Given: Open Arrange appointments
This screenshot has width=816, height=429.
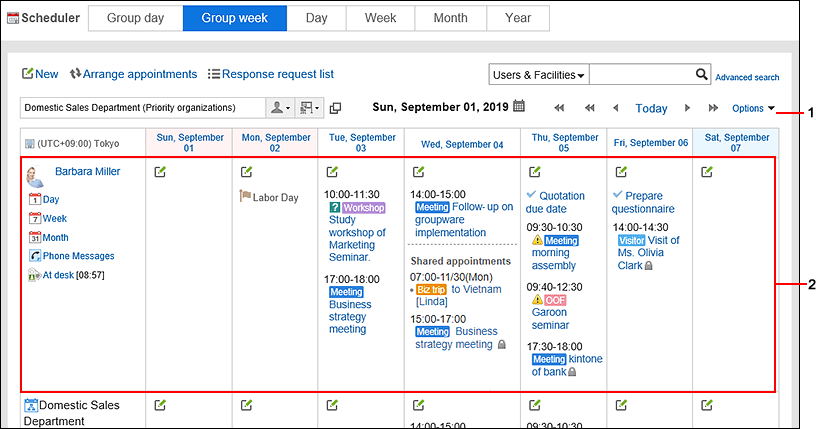Looking at the screenshot, I should [x=134, y=74].
